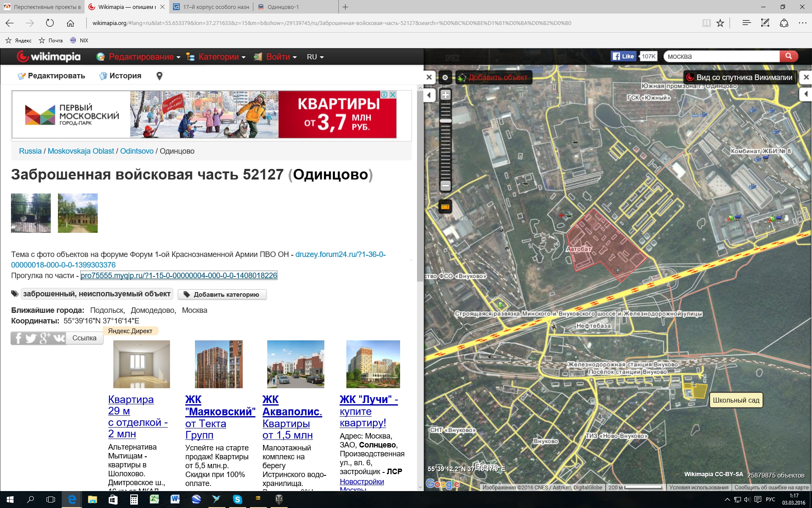
Task: Click the yellow ruler measure tool
Action: (x=445, y=207)
